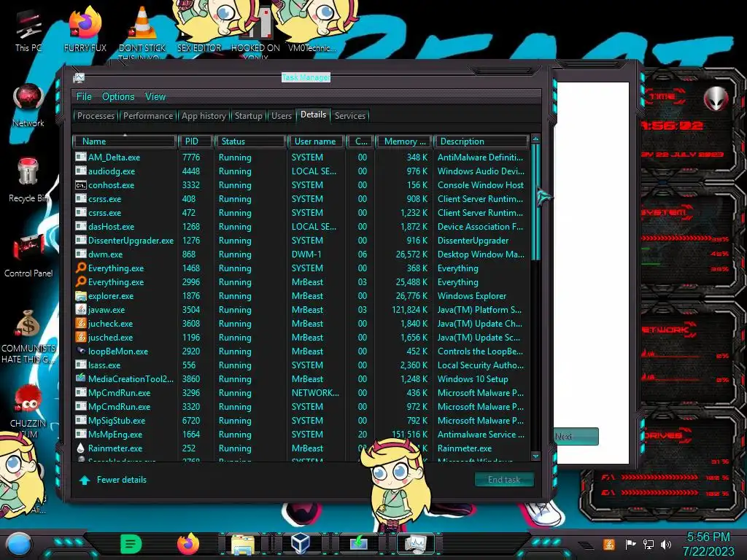This screenshot has height=560, width=747.
Task: Select the jucheck.exe process row
Action: (301, 323)
